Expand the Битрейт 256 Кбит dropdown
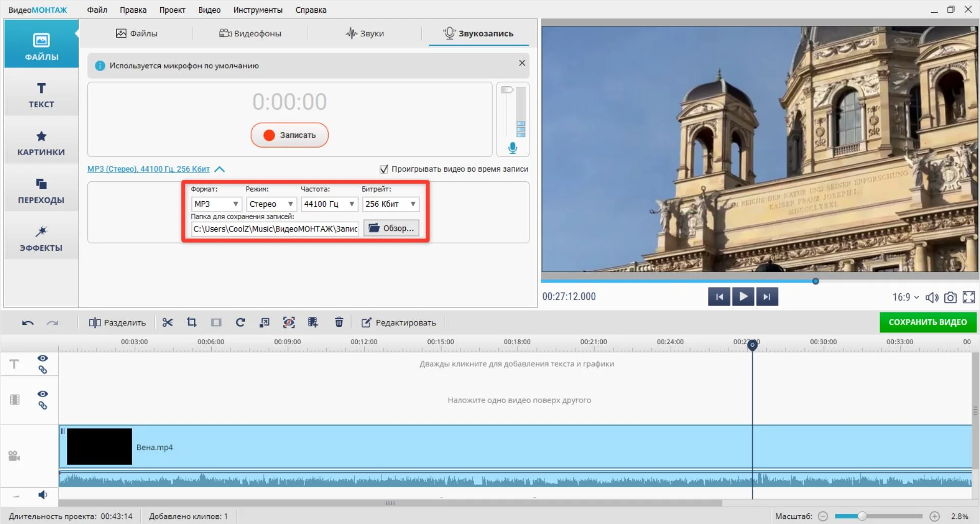 click(390, 204)
